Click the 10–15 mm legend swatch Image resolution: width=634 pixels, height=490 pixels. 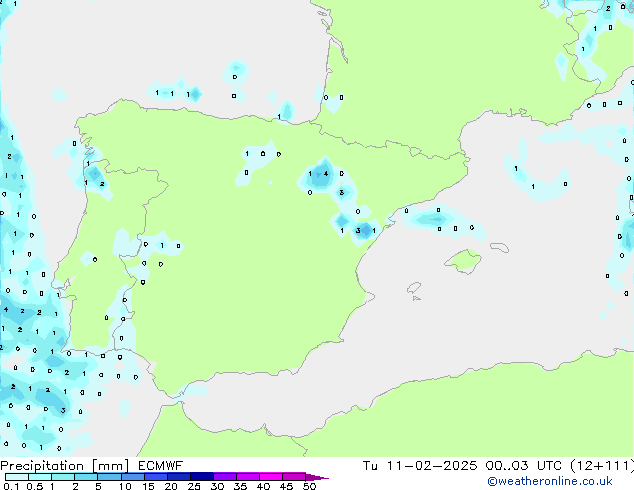click(132, 477)
